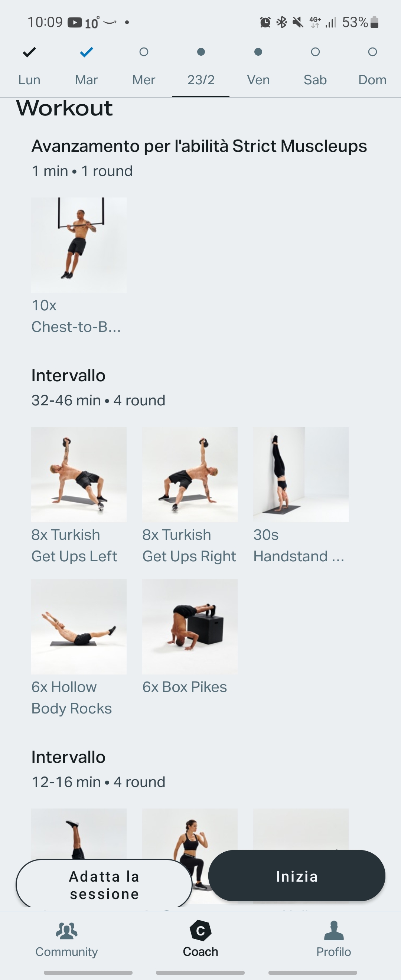The height and width of the screenshot is (980, 401).
Task: Open the Box Pikes exercise thumbnail
Action: pos(189,627)
